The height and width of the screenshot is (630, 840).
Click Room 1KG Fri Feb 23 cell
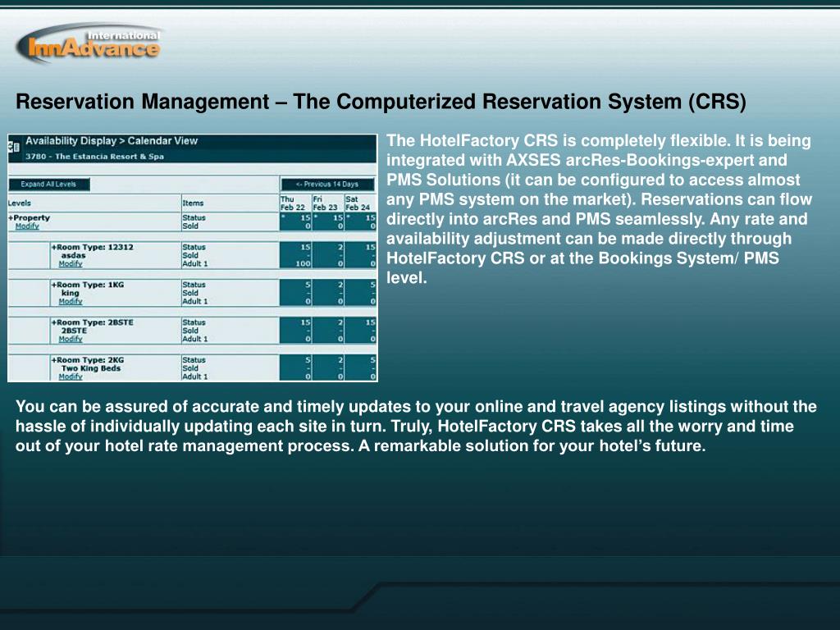point(328,293)
